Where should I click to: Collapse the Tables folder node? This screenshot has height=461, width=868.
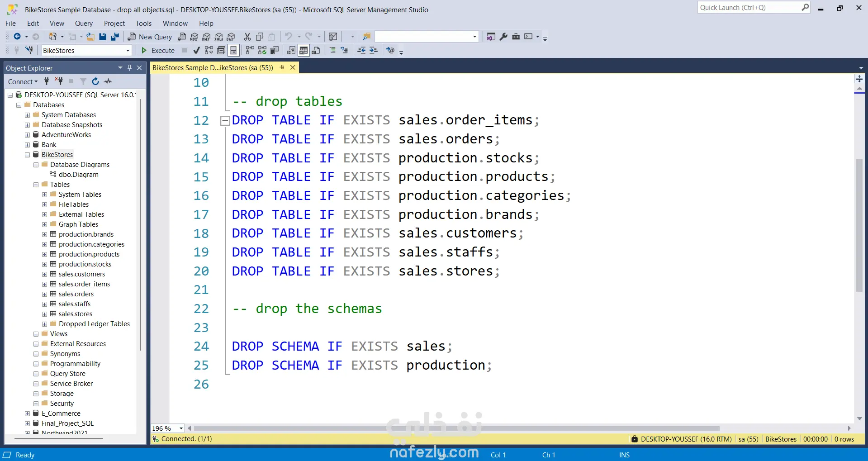(36, 185)
